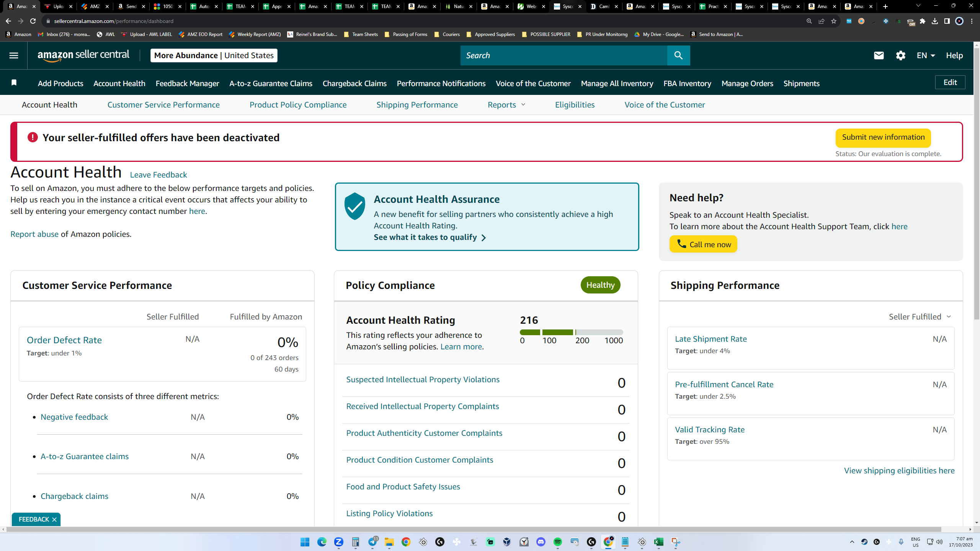Click the Account Health Rating progress bar
The image size is (980, 551).
point(571,332)
